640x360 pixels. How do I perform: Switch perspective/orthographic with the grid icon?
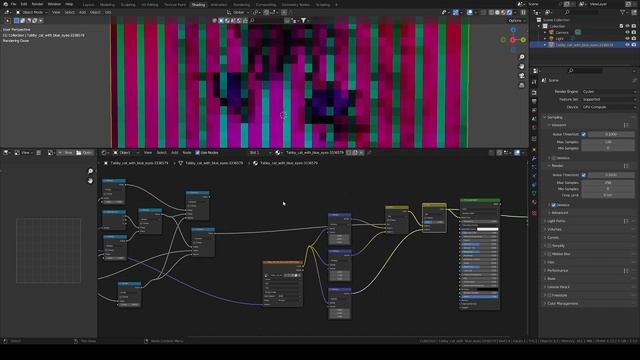coord(522,85)
